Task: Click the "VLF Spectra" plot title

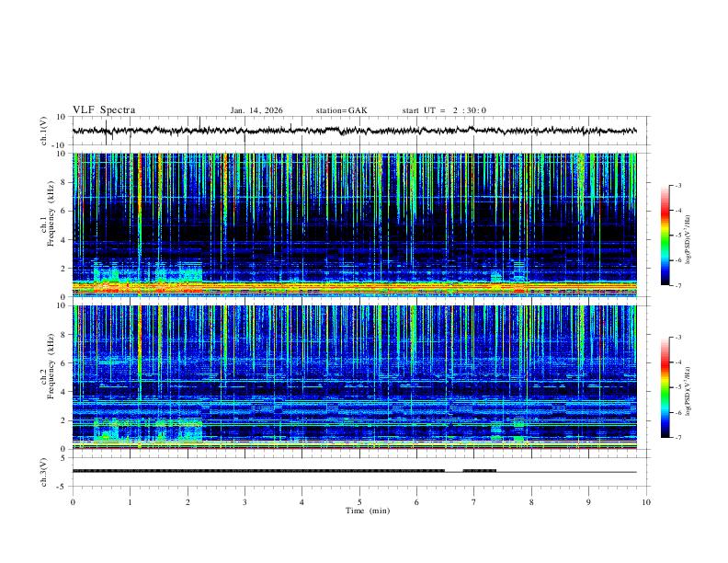Action: 104,110
